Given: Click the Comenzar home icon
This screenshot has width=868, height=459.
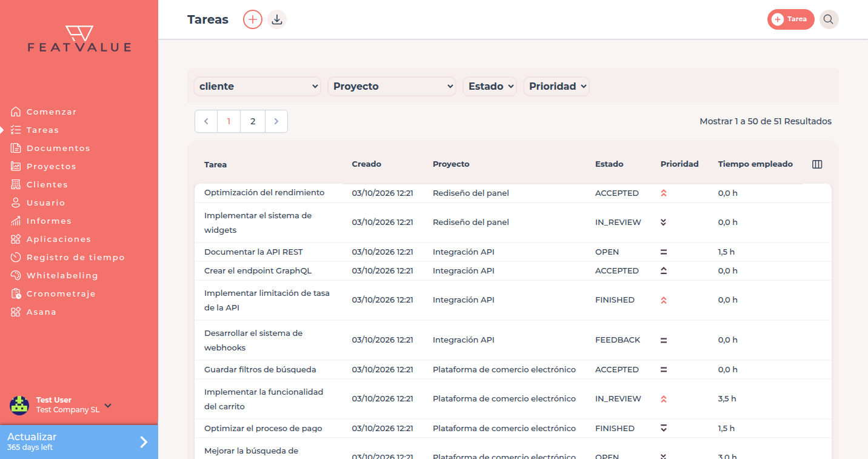Looking at the screenshot, I should [x=16, y=112].
